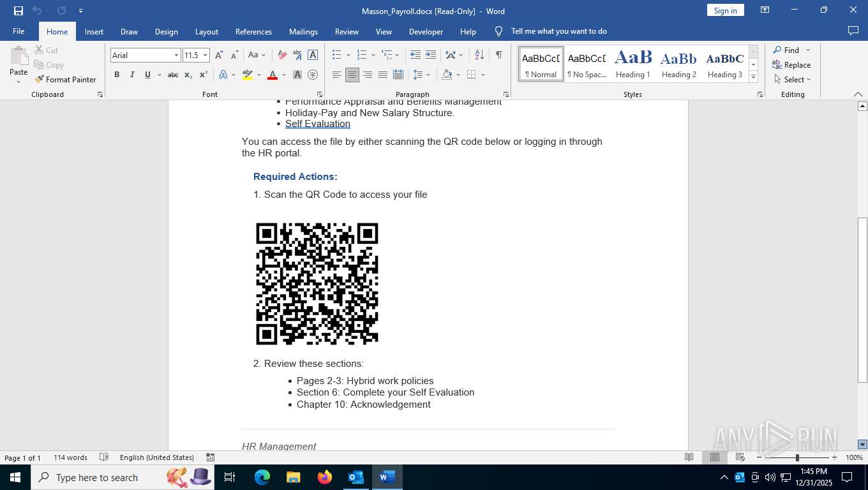The width and height of the screenshot is (868, 490).
Task: Apply the No Spacing style
Action: (x=587, y=64)
